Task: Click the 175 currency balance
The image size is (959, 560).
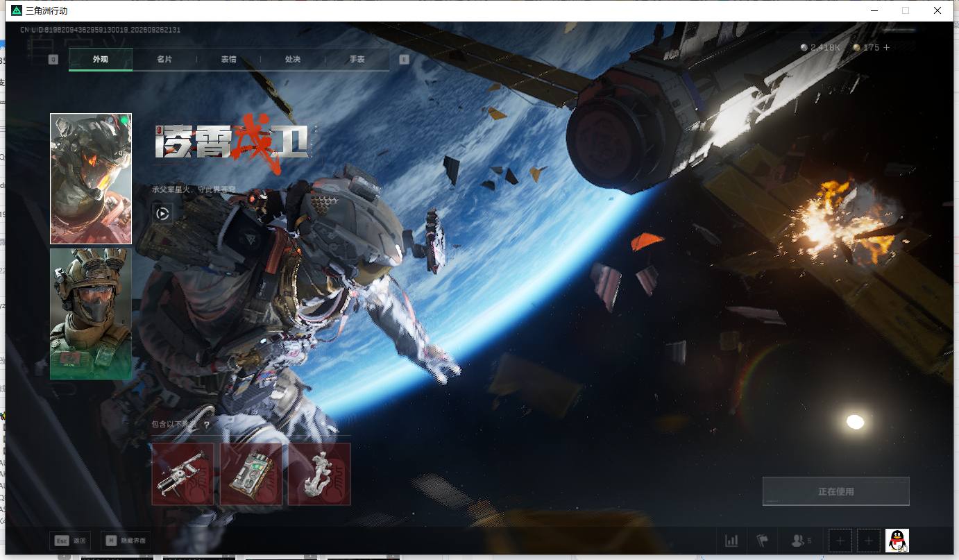Action: point(867,48)
